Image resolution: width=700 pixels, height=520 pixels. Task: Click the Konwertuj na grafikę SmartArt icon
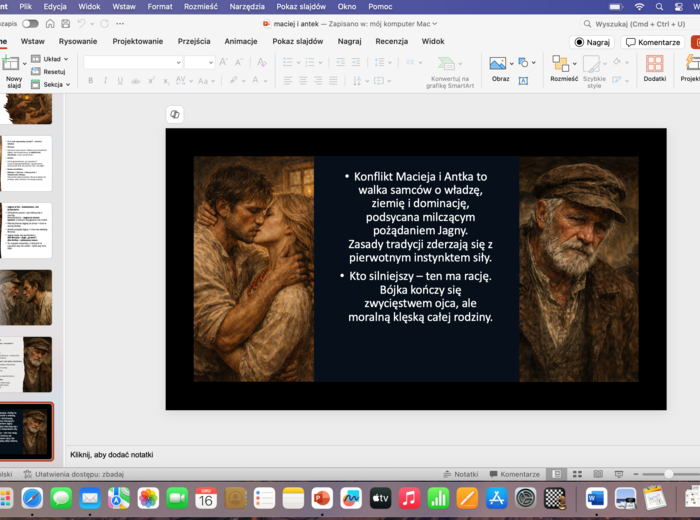(x=445, y=64)
